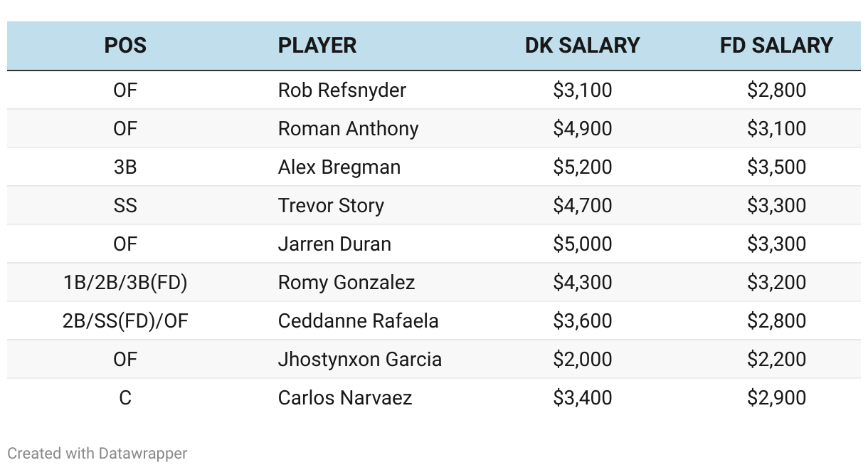The image size is (868, 470).
Task: Select the 2B/SS(FD)/OF position cell
Action: (x=125, y=321)
